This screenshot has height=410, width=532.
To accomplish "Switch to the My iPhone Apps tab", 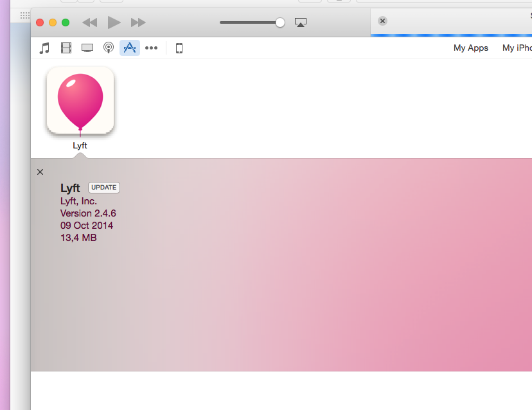I will point(517,48).
